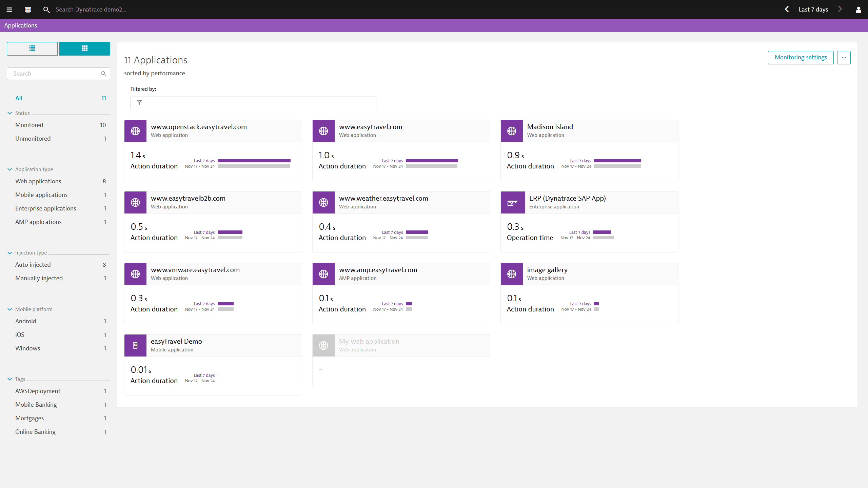Open www.easytravel.com application
This screenshot has width=868, height=488.
[371, 127]
